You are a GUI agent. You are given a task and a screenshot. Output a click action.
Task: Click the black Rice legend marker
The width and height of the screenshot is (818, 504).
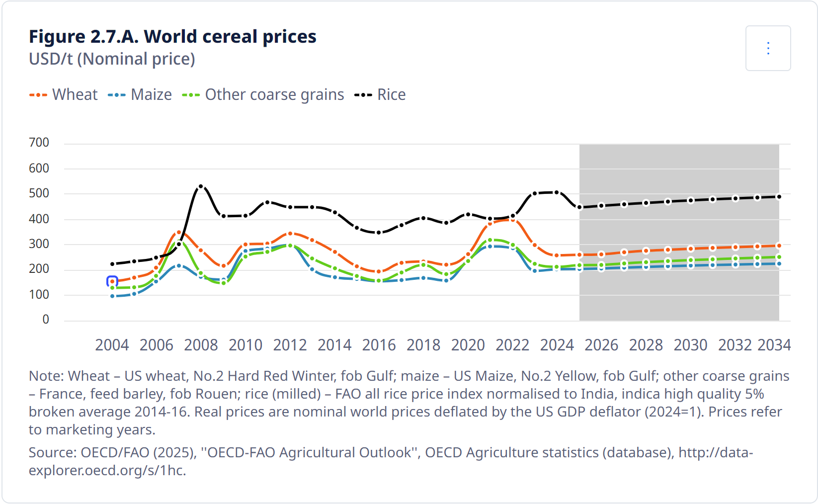[x=364, y=94]
